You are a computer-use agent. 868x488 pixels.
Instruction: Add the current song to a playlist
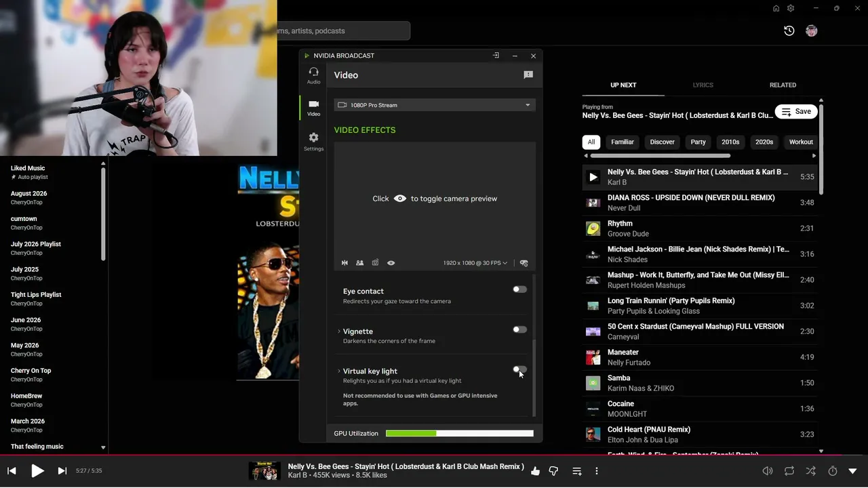[577, 471]
